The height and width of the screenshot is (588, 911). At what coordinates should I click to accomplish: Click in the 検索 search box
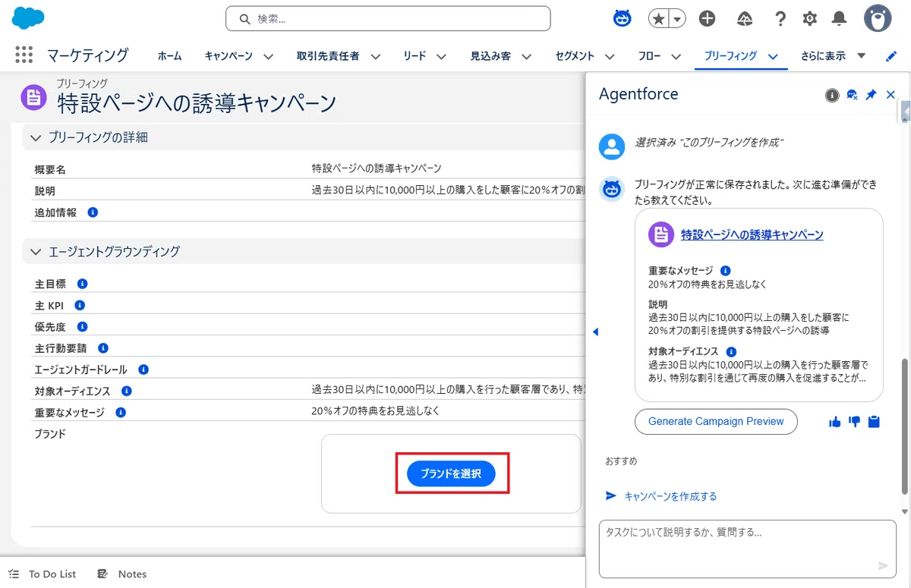pyautogui.click(x=388, y=18)
